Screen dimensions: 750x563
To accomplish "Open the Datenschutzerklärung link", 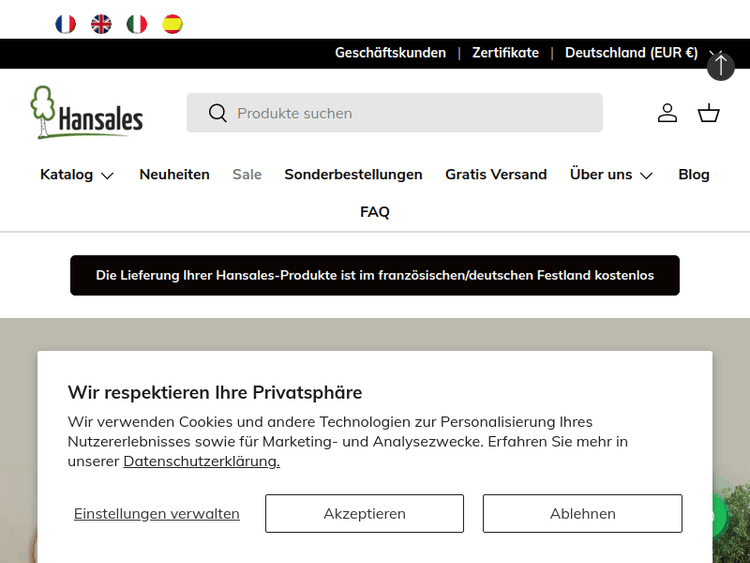I will [x=202, y=461].
